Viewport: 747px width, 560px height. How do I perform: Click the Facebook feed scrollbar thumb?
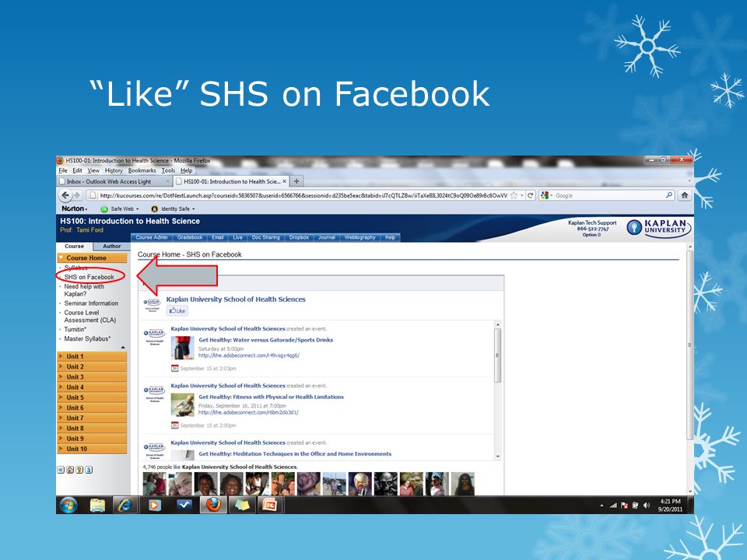click(x=498, y=355)
